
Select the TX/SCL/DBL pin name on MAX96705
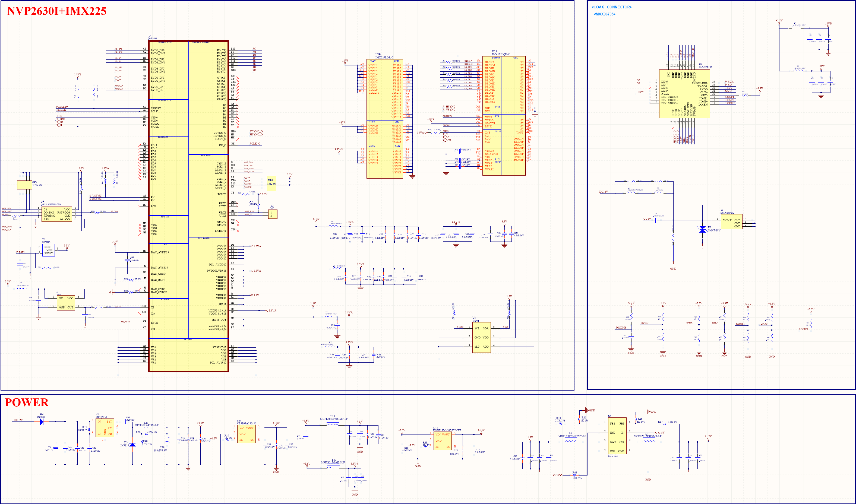(700, 83)
